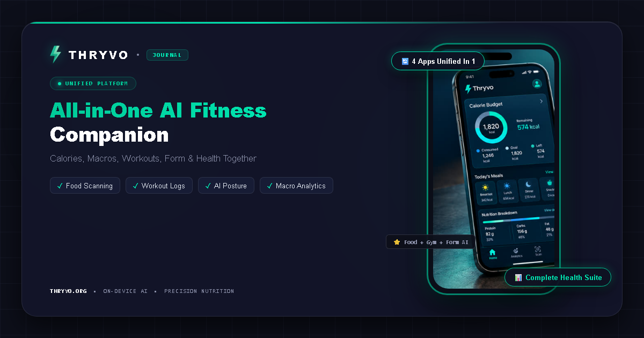644x338 pixels.
Task: Open View link beside Nutrition Breakdown
Action: [x=549, y=210]
